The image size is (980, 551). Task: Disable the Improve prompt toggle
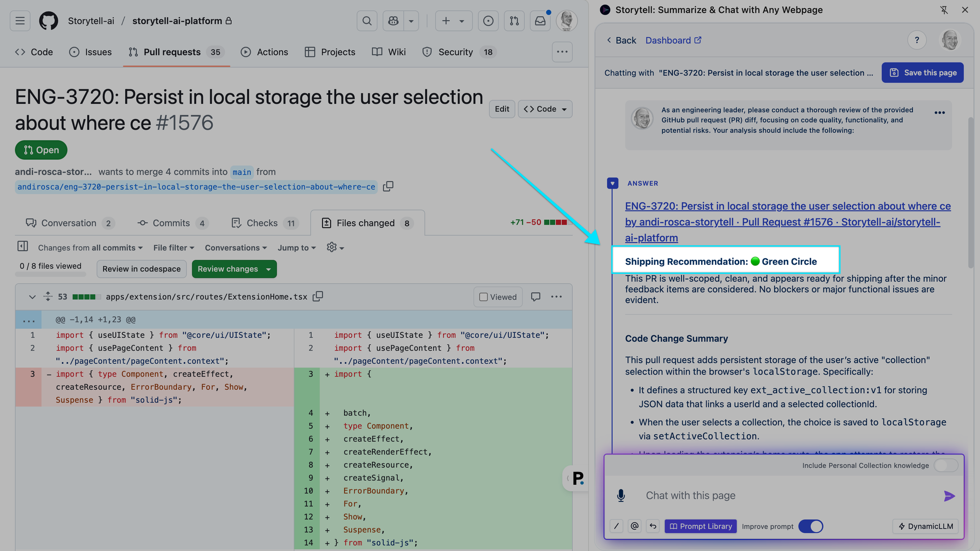(x=810, y=526)
